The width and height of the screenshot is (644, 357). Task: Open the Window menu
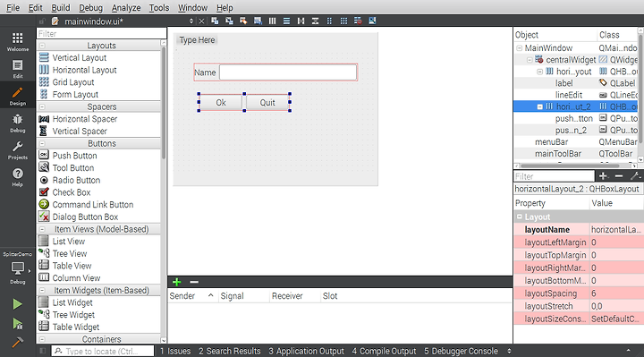pyautogui.click(x=192, y=8)
